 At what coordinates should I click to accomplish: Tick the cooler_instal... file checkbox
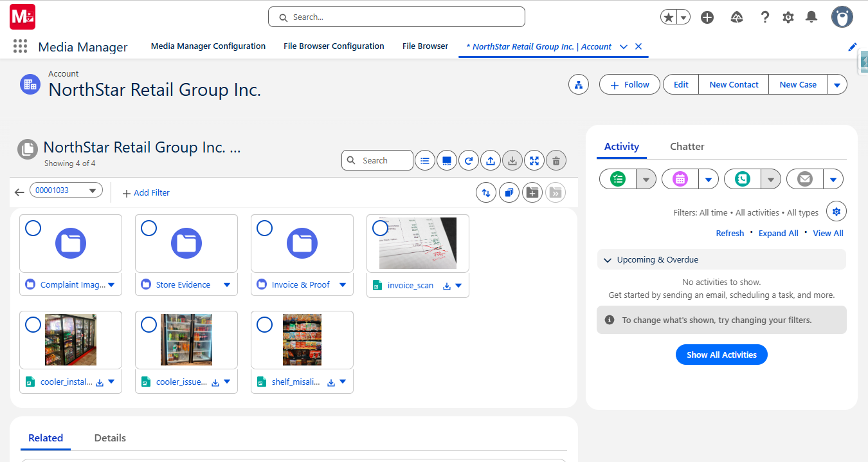point(33,324)
